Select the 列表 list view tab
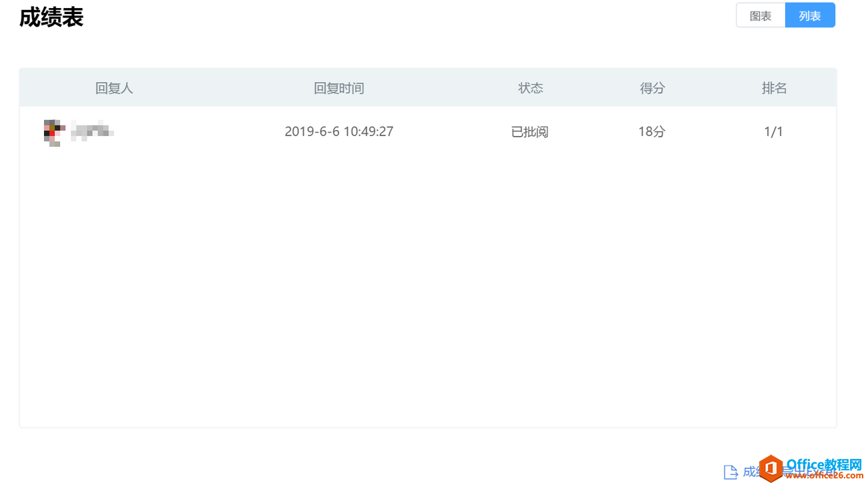The height and width of the screenshot is (487, 868). (x=810, y=16)
